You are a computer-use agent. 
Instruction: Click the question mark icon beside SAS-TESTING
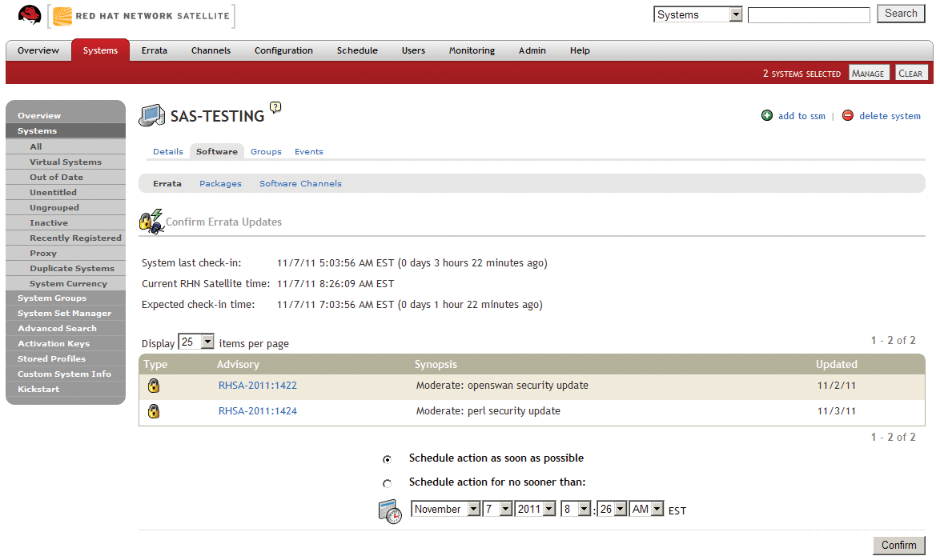274,106
